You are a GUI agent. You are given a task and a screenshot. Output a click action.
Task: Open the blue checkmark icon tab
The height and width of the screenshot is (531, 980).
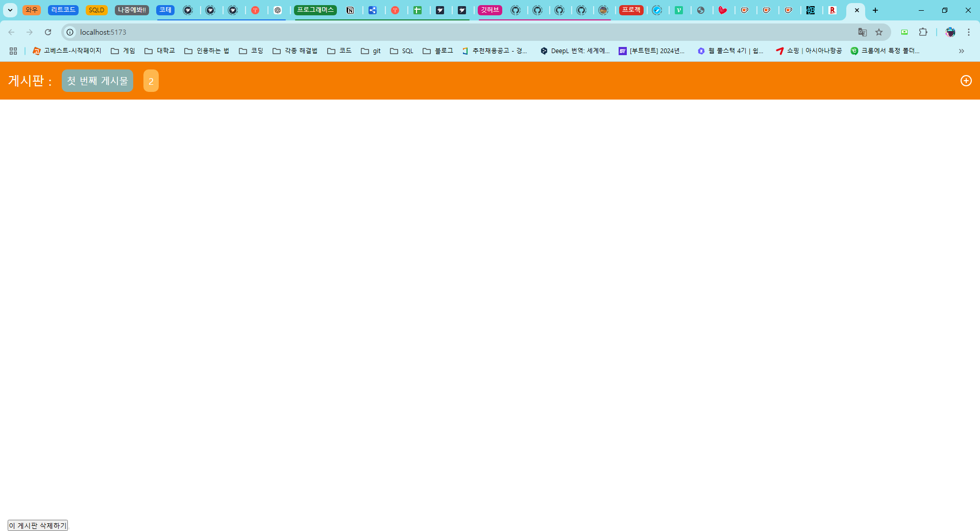657,10
